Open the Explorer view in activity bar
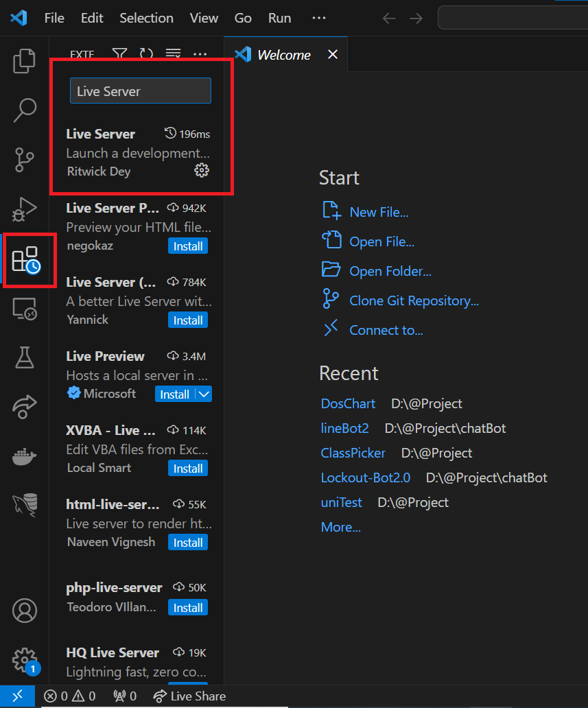 coord(25,60)
